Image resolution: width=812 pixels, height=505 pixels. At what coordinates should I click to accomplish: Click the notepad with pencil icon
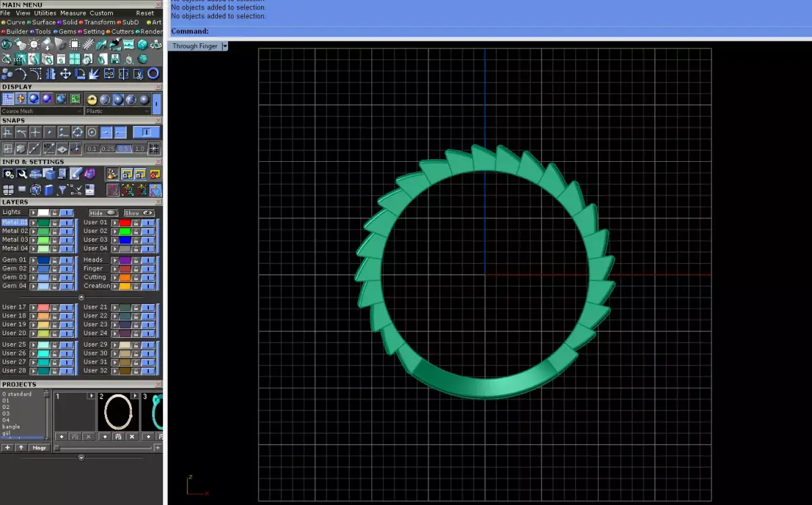pyautogui.click(x=76, y=173)
